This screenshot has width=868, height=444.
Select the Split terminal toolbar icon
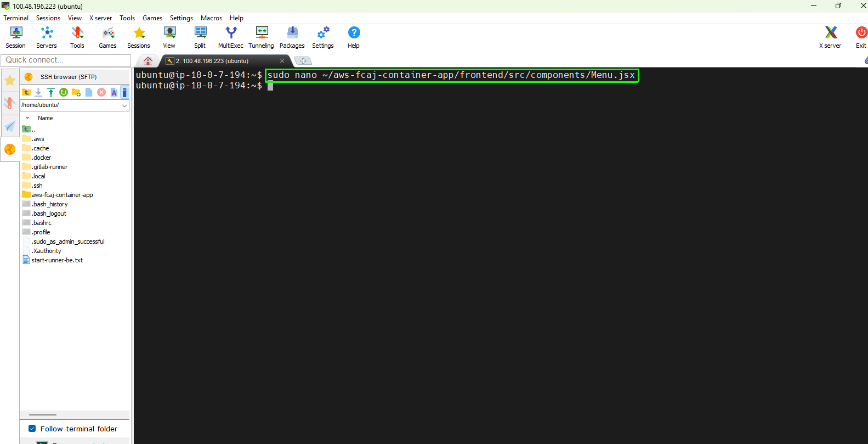(200, 37)
